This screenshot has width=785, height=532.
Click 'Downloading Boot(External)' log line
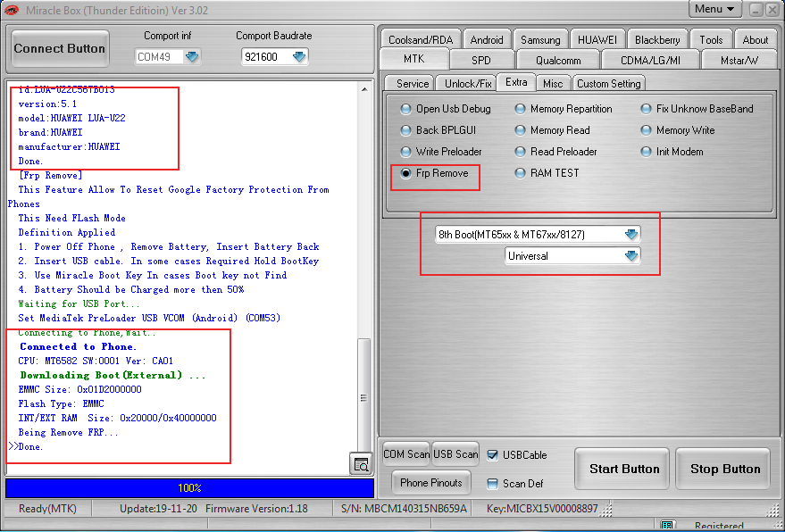113,376
